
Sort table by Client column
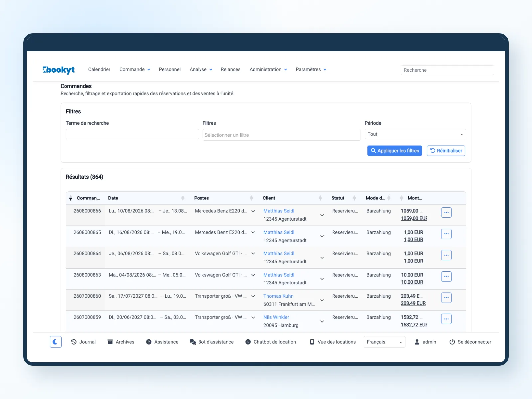(x=320, y=198)
